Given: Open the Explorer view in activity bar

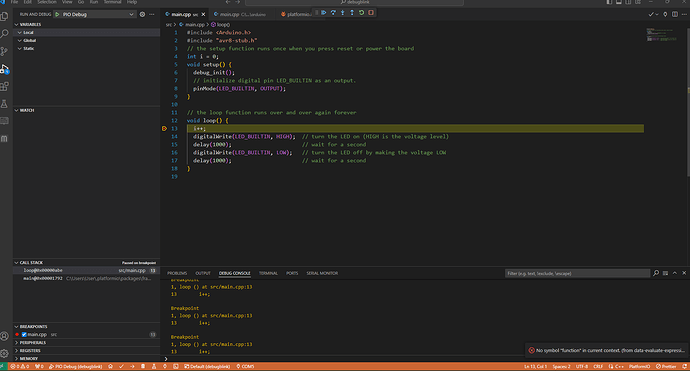Looking at the screenshot, I should pyautogui.click(x=4, y=17).
